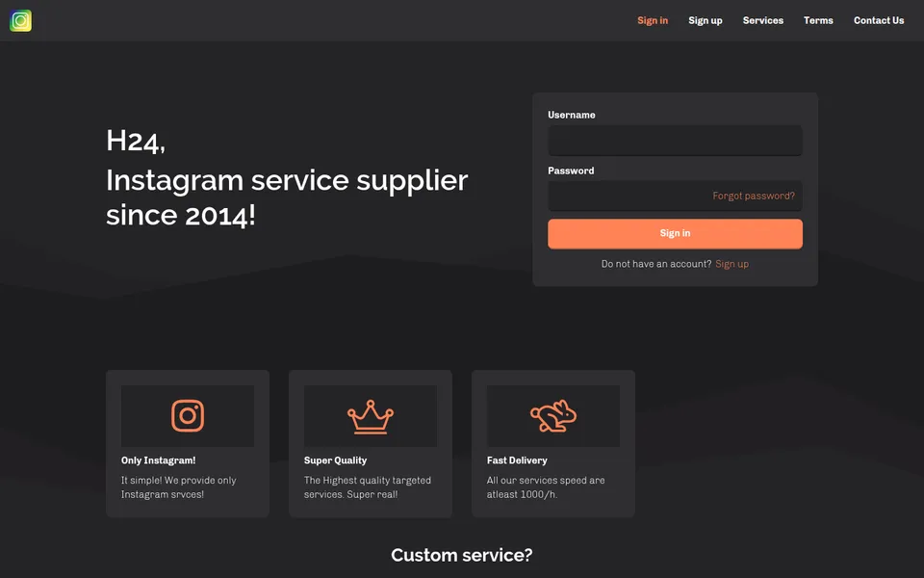Click the Fast Delivery description text

(x=546, y=487)
